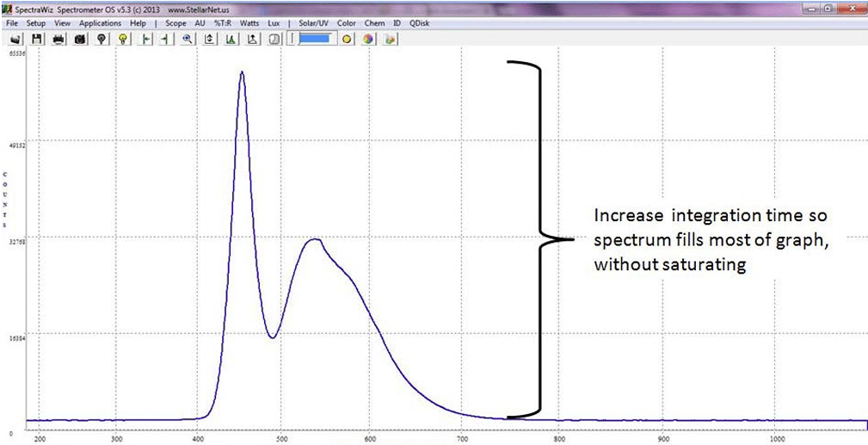
Task: Select the Watts measurement mode
Action: tap(250, 23)
